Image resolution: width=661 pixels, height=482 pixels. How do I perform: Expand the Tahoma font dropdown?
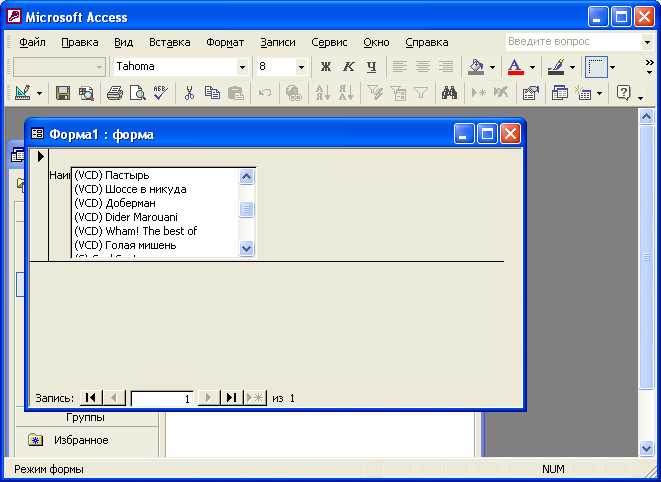pos(242,67)
